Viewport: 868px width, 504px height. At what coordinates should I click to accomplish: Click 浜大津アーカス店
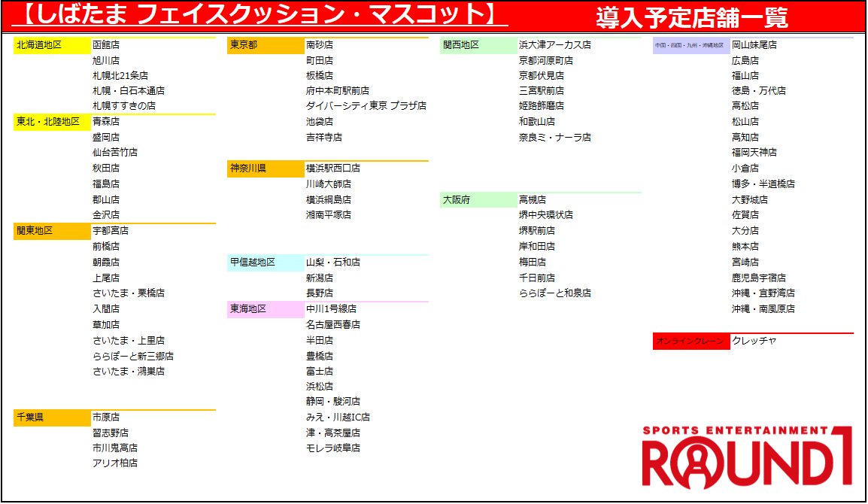tap(554, 45)
